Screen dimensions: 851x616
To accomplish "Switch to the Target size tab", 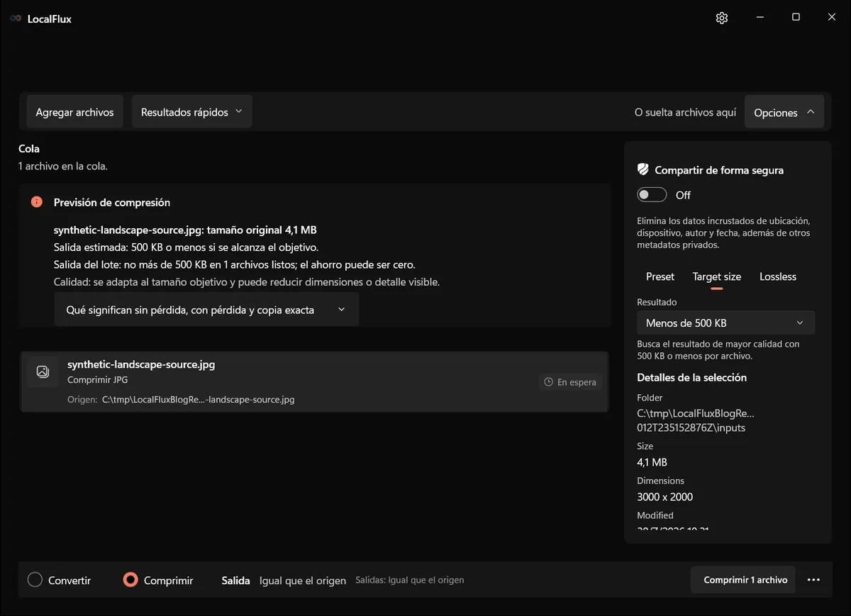I will click(x=717, y=276).
